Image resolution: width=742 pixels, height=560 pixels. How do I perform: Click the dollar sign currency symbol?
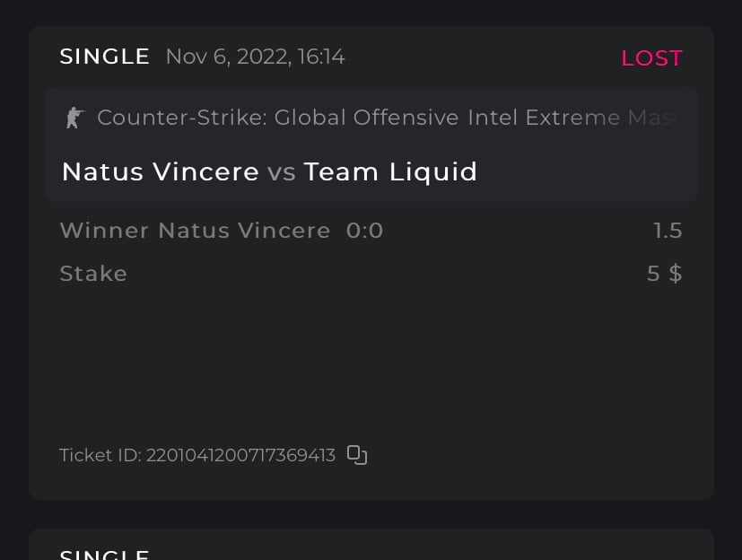pyautogui.click(x=675, y=274)
